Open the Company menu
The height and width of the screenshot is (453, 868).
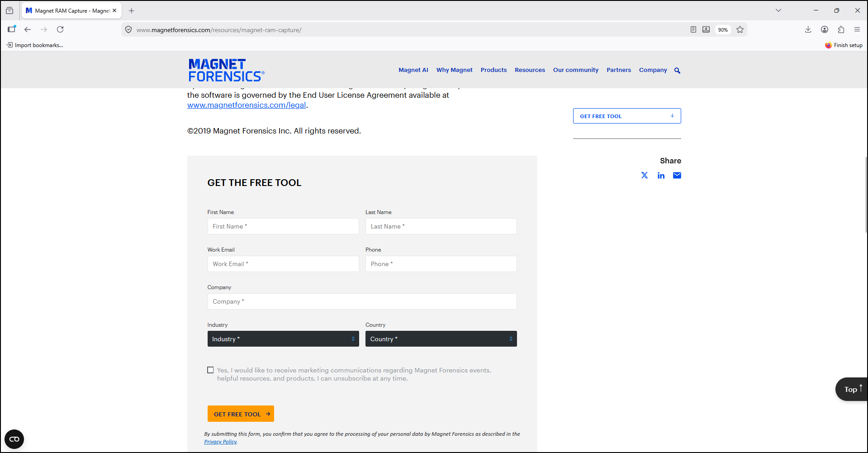pyautogui.click(x=653, y=70)
